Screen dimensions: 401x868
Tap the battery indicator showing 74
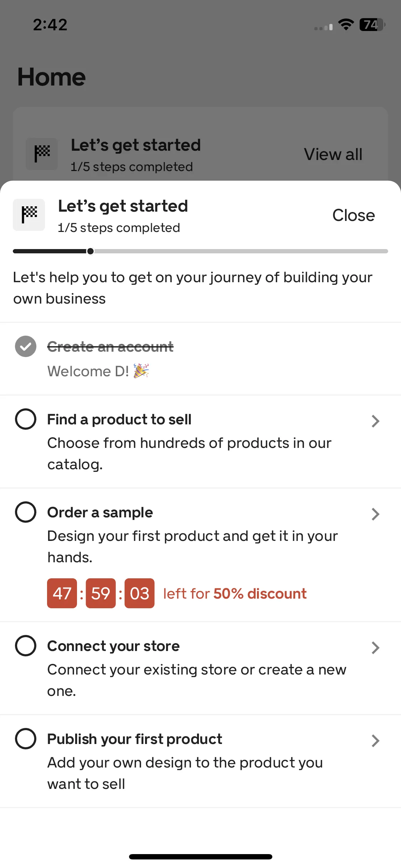[x=372, y=25]
